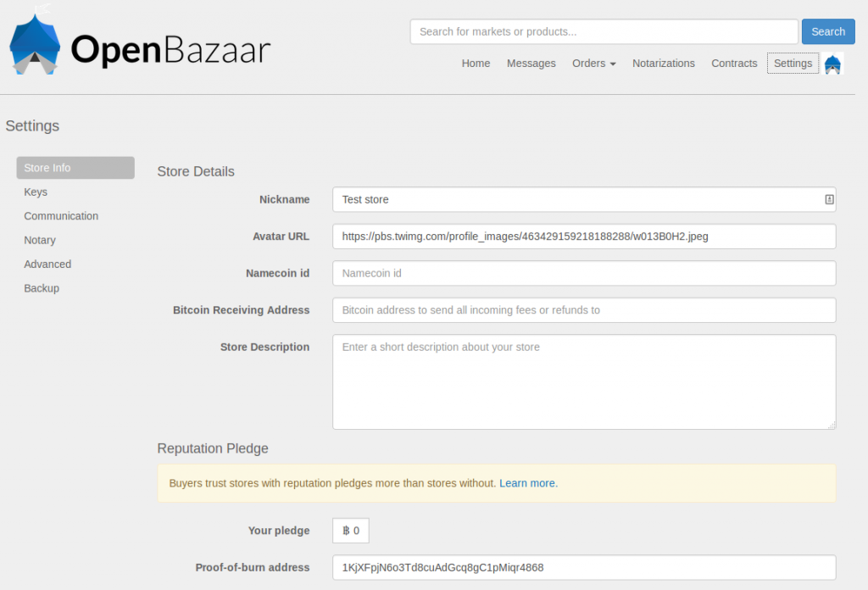Open the Backup settings section
The height and width of the screenshot is (590, 868).
(x=42, y=288)
